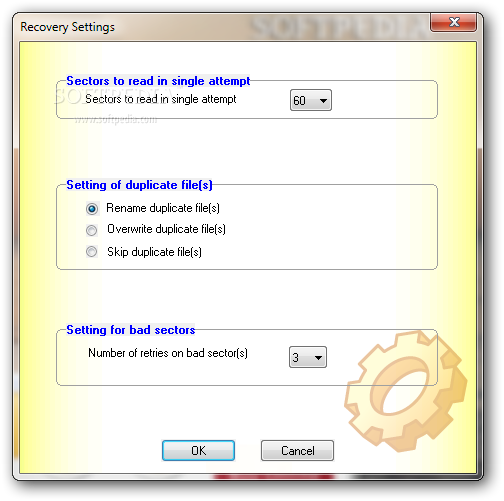504x501 pixels.
Task: Confirm settings with the OK button
Action: pos(198,451)
